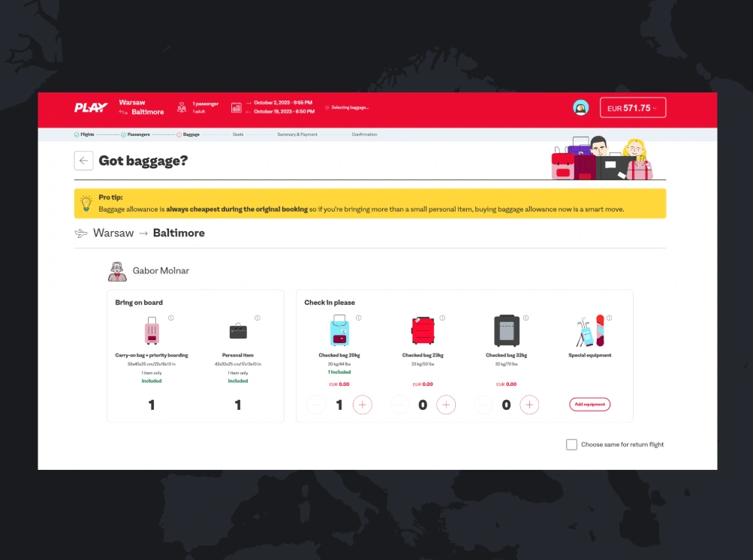The image size is (753, 560).
Task: Click the airplane icon beside Warsaw
Action: coord(81,233)
